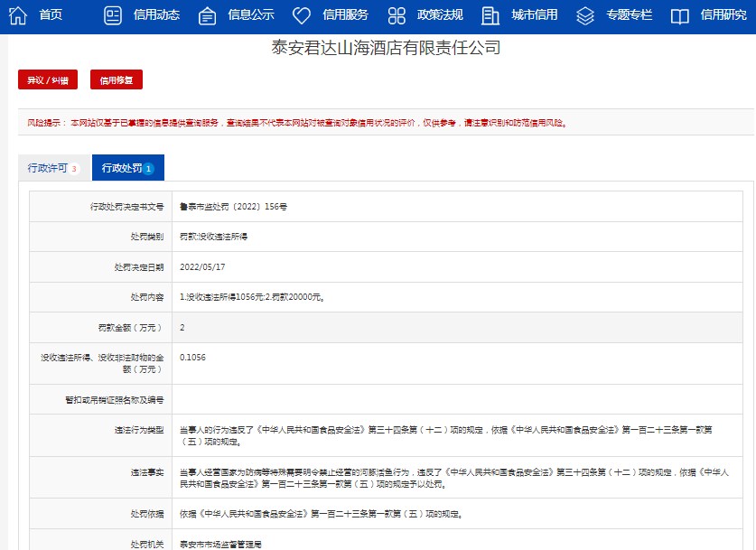Select the 城市信用 building icon
The width and height of the screenshot is (756, 550).
[x=490, y=14]
